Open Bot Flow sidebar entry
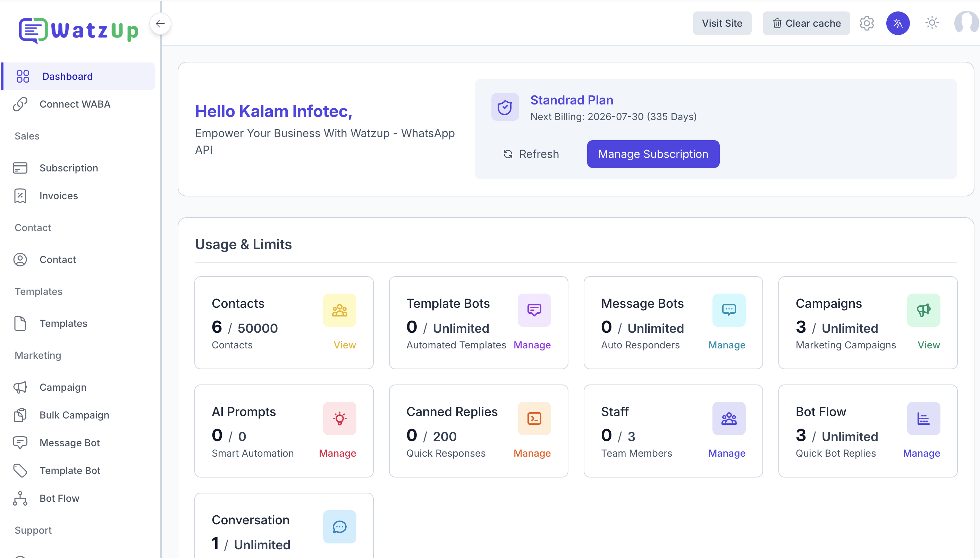The width and height of the screenshot is (980, 558). click(x=78, y=498)
